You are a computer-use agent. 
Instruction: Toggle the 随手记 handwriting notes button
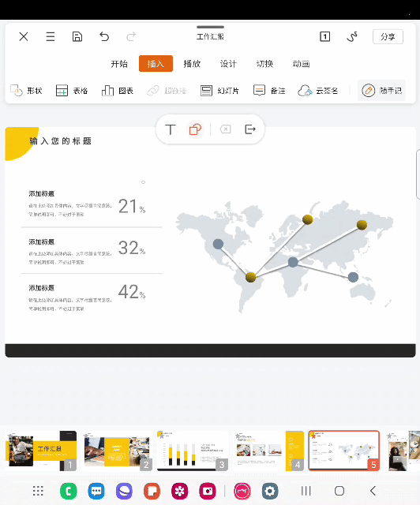pyautogui.click(x=381, y=91)
